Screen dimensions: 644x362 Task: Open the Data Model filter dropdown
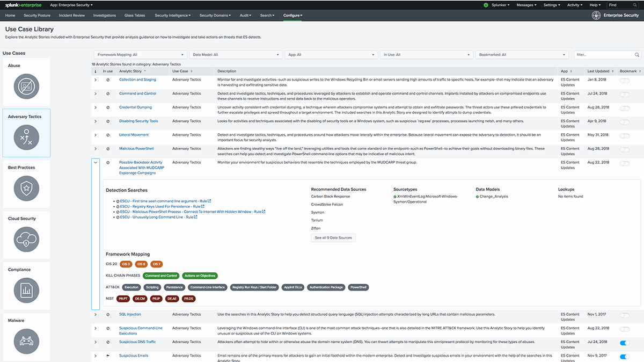[236, 54]
